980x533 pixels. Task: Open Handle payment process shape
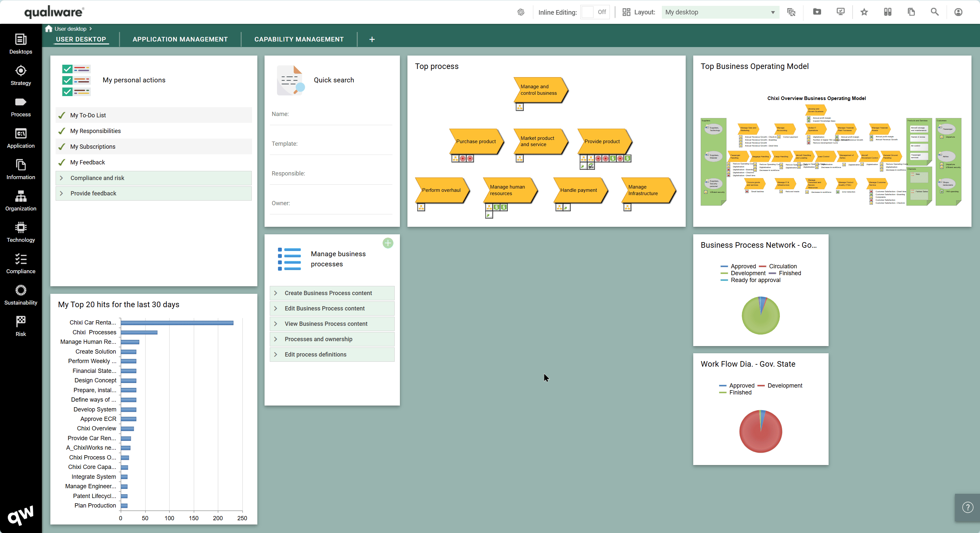pos(580,190)
